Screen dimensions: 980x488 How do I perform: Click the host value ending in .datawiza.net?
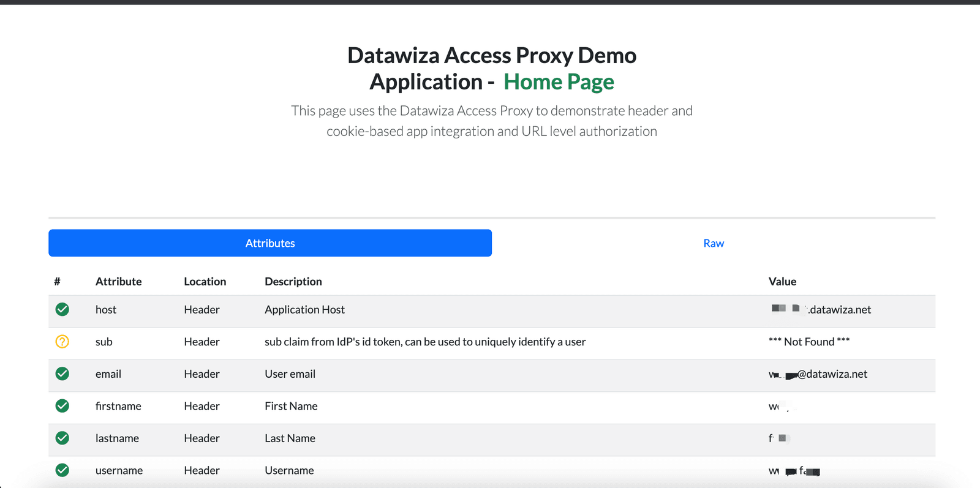pyautogui.click(x=820, y=309)
